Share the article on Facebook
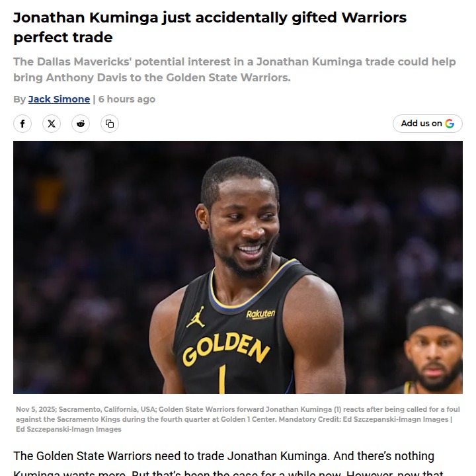Image resolution: width=476 pixels, height=476 pixels. [x=22, y=124]
